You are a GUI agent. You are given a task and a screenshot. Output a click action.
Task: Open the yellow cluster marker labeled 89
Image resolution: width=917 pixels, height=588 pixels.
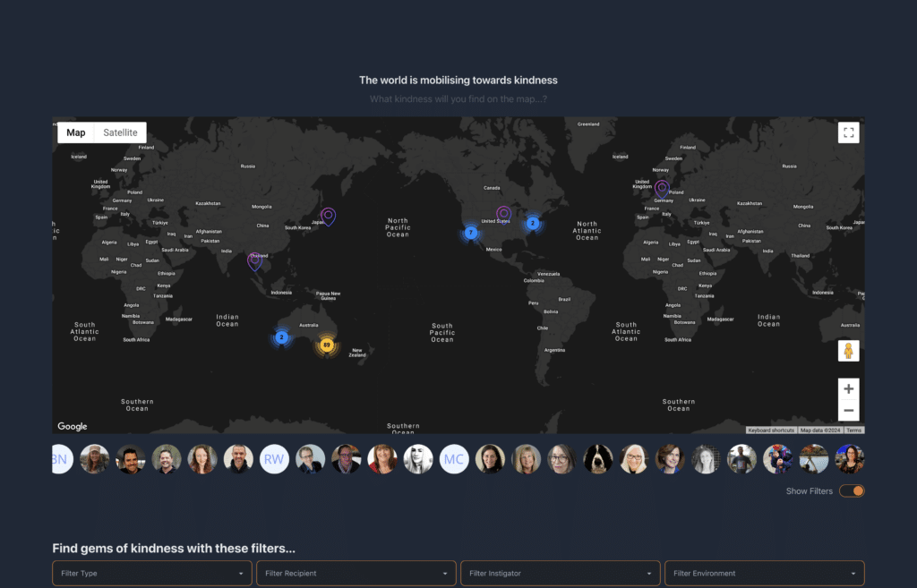[x=327, y=345]
